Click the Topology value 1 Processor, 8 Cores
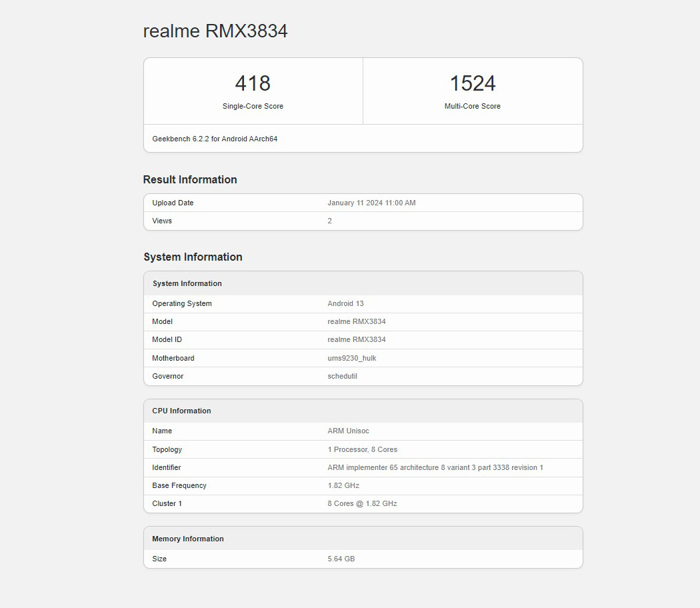 pyautogui.click(x=362, y=449)
